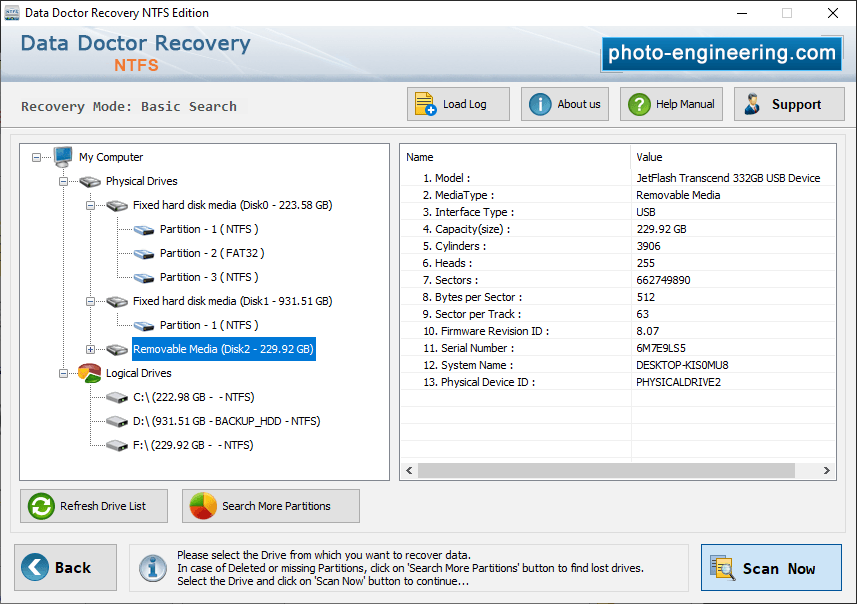Click the Disk1 hard disk icon

pos(117,302)
